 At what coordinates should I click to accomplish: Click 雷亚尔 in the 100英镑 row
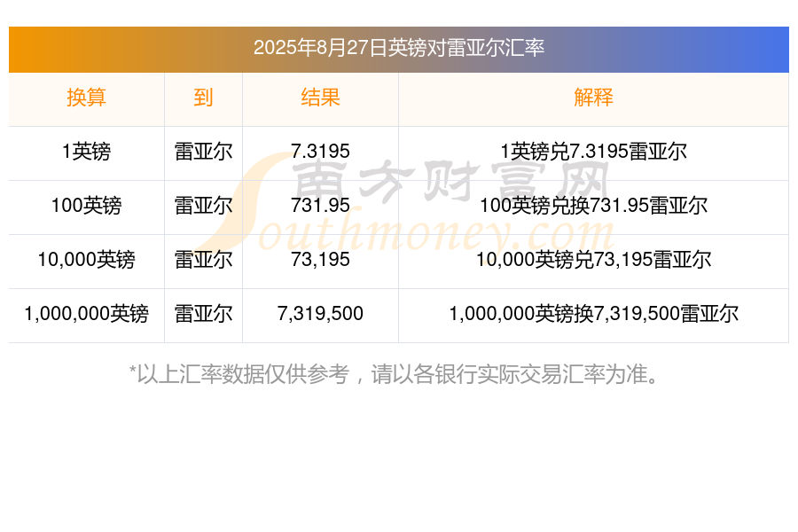tap(203, 206)
